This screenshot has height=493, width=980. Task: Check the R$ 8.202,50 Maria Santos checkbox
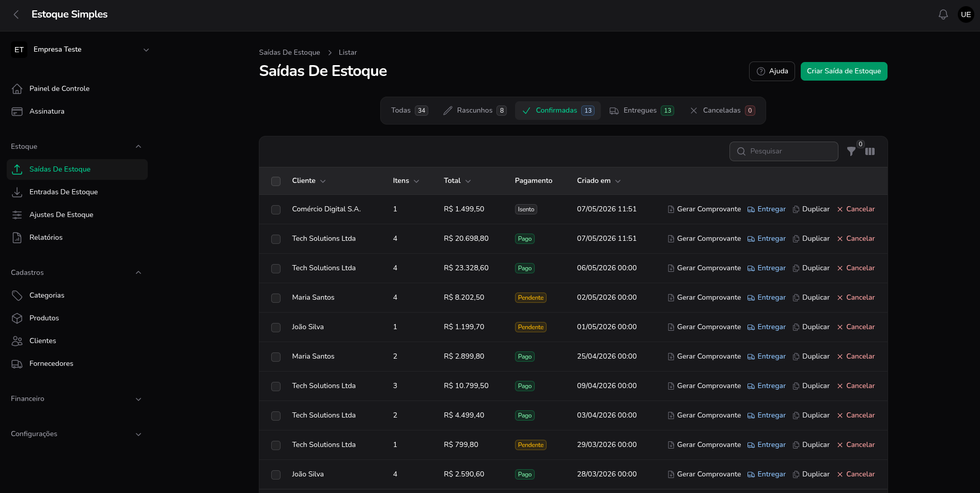click(276, 298)
